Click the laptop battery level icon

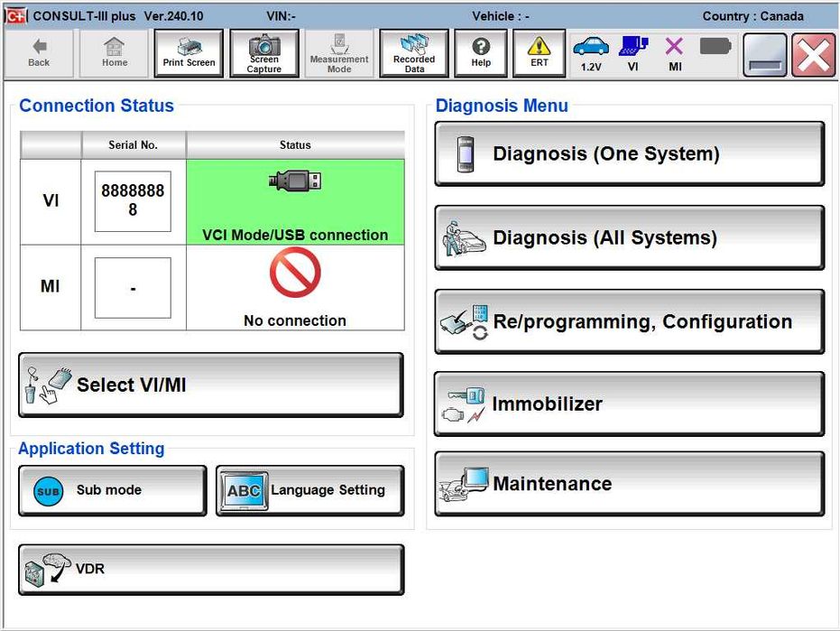coord(715,46)
